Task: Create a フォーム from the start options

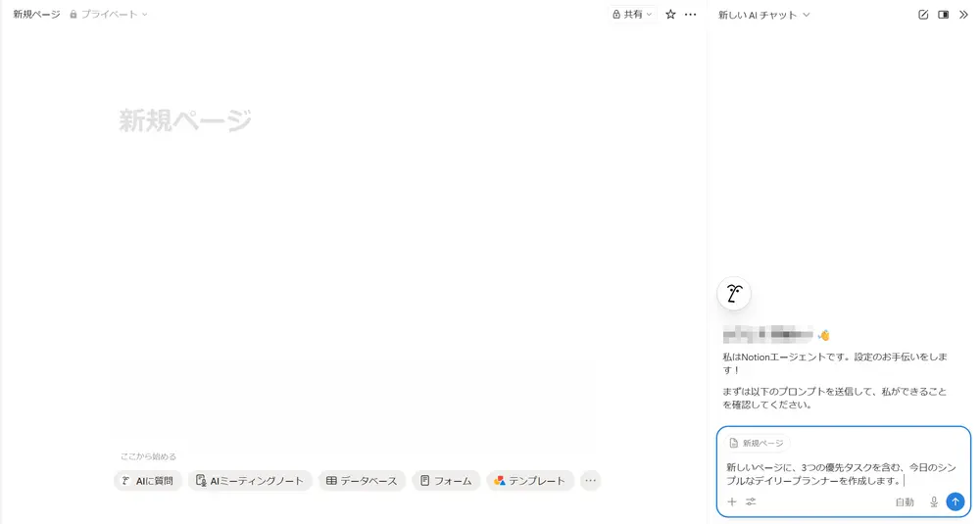Action: click(446, 480)
